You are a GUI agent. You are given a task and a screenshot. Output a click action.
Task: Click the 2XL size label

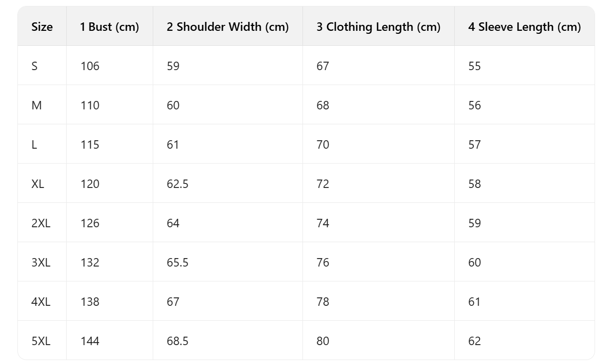[41, 223]
